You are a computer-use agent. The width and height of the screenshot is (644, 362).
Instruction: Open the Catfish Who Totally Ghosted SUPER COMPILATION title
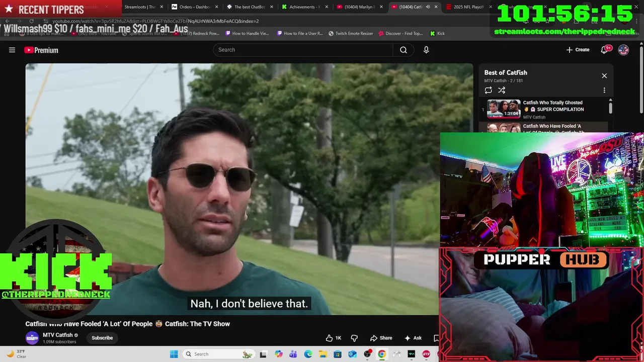pyautogui.click(x=553, y=106)
